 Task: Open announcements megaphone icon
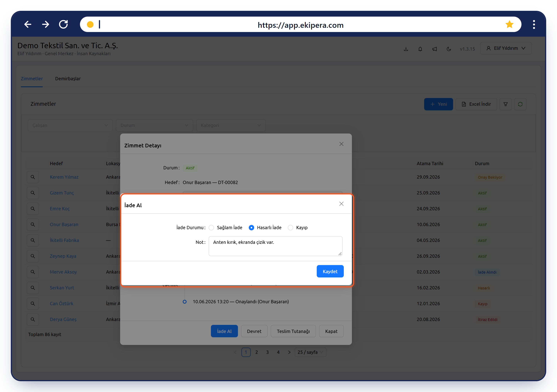click(435, 49)
